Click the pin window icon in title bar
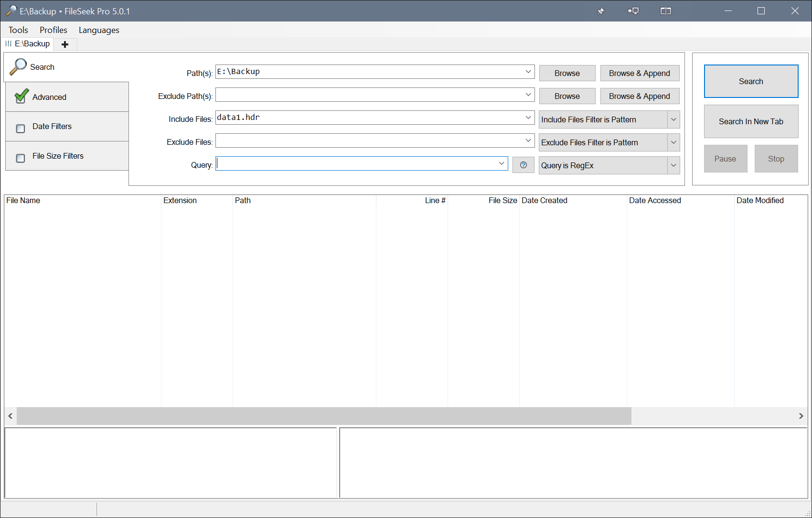 coord(601,11)
